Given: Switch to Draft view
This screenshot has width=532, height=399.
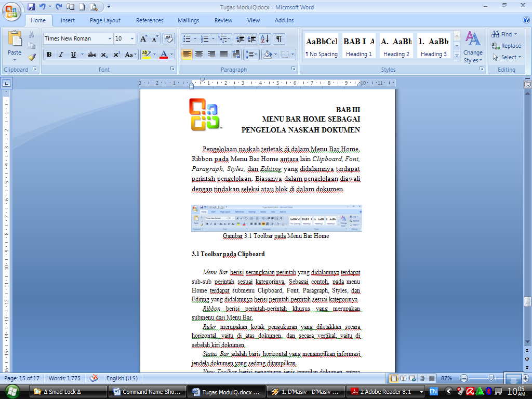Looking at the screenshot, I should coord(432,378).
